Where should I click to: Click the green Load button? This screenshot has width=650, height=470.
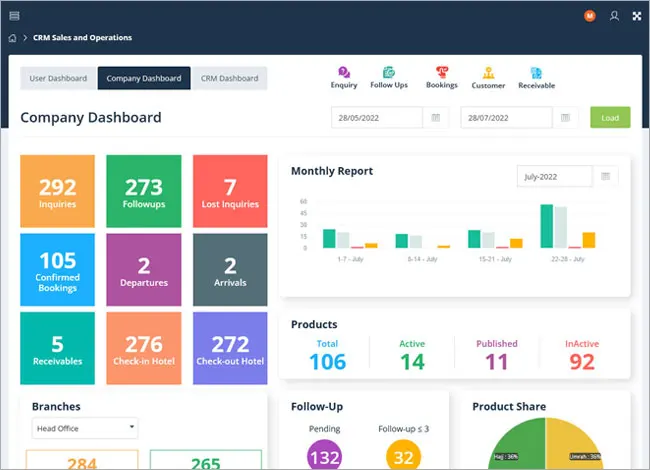click(610, 118)
